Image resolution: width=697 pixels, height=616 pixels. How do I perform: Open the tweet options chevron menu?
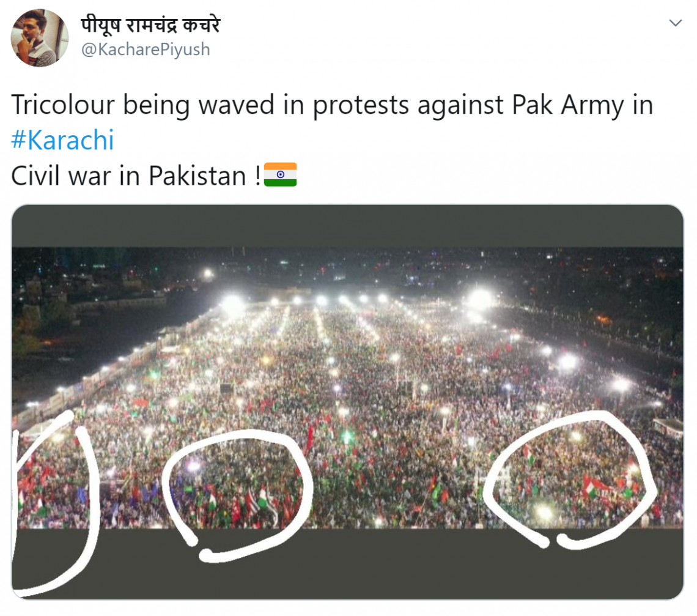pos(675,23)
